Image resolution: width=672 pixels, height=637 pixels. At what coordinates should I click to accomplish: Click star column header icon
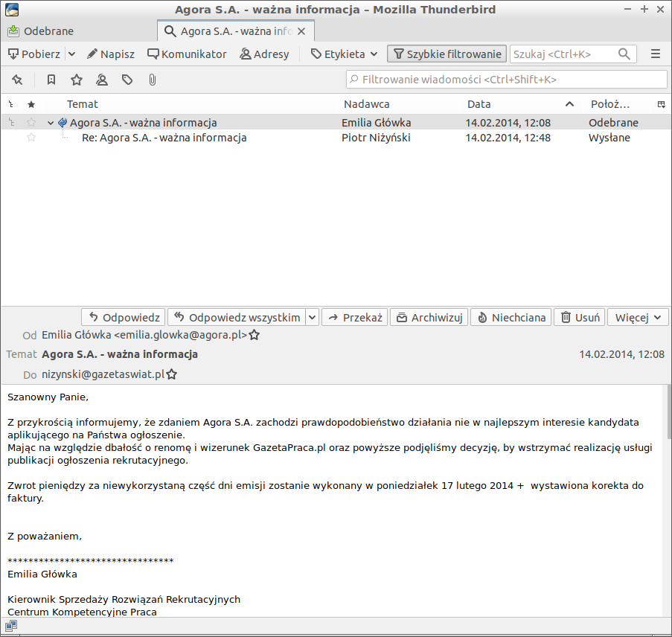[x=31, y=104]
